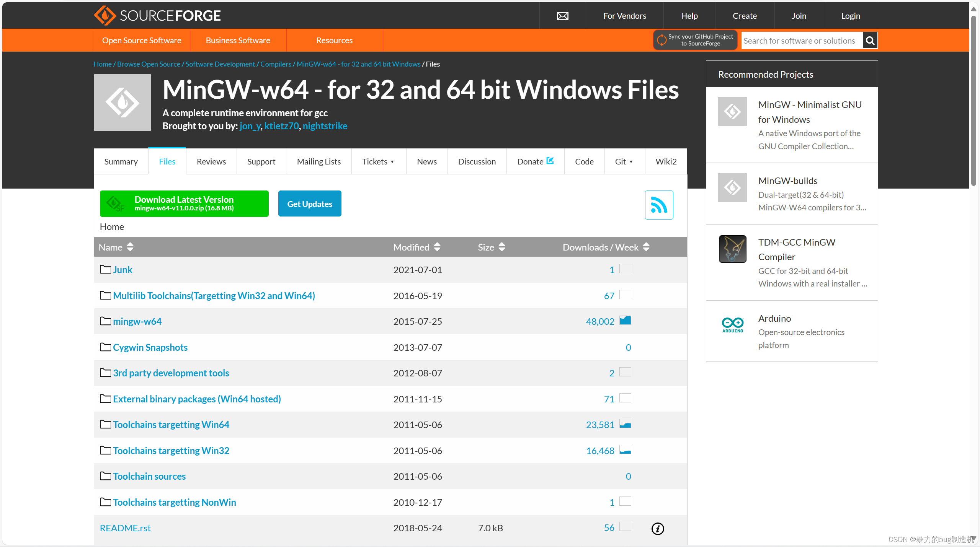Image resolution: width=980 pixels, height=547 pixels.
Task: Toggle the Toolchains targetting NonWin checkbox
Action: [624, 501]
